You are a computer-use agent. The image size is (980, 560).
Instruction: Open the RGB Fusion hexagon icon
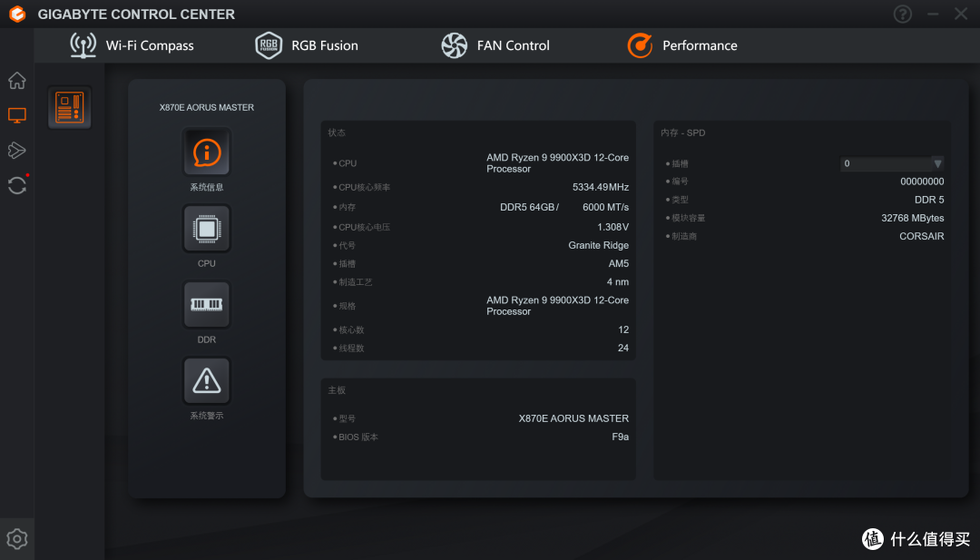point(269,45)
